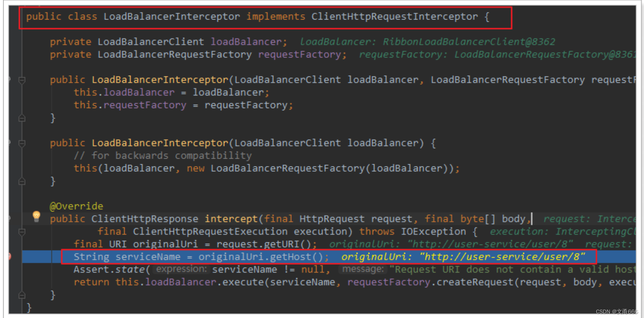This screenshot has height=318, width=644.
Task: Click the 'implements' keyword
Action: [276, 16]
